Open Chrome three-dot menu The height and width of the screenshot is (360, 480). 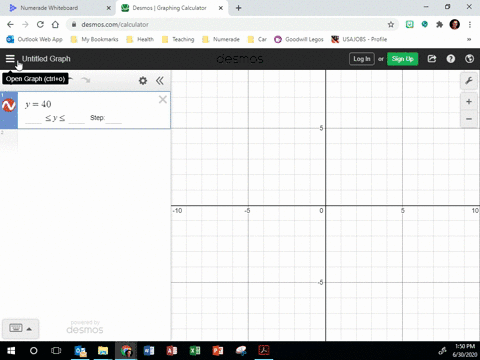click(470, 24)
